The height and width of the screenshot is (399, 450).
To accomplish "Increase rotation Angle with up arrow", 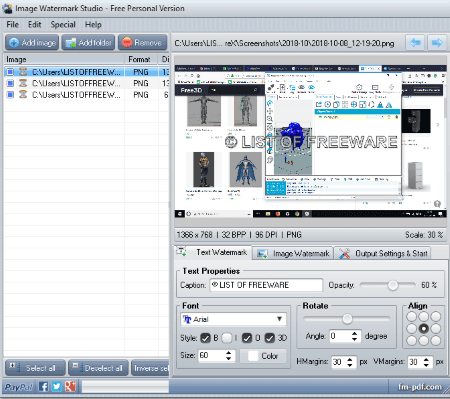I will coord(355,333).
